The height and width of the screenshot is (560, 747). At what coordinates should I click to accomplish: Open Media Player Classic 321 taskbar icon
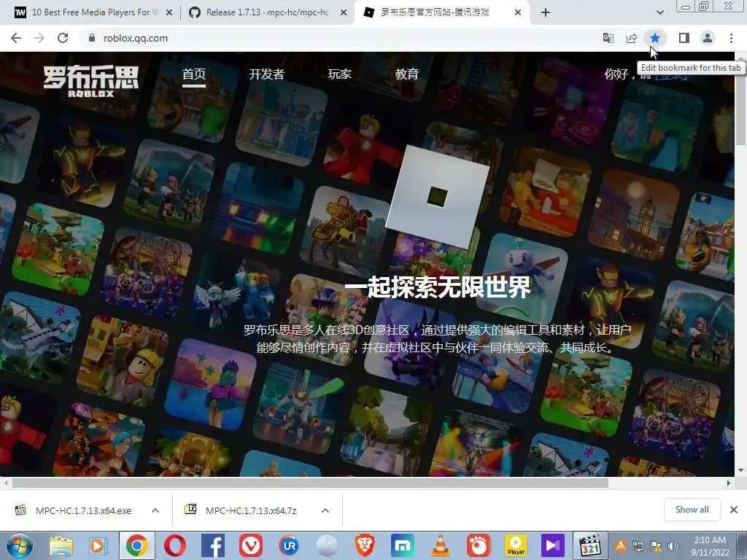point(590,545)
